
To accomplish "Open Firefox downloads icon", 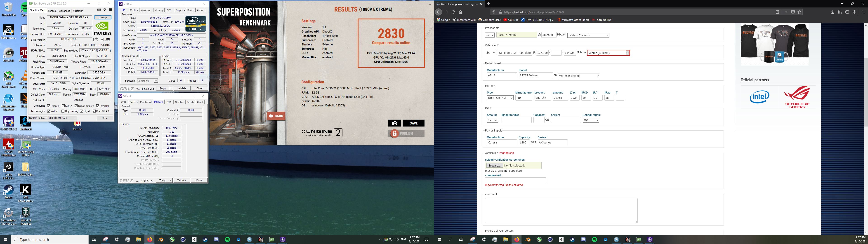I will (x=833, y=12).
